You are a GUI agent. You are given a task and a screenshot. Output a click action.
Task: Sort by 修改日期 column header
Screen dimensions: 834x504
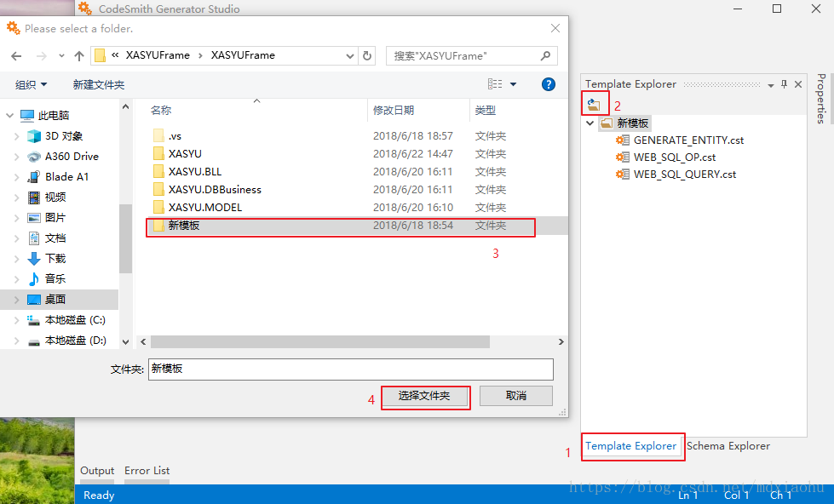pyautogui.click(x=394, y=110)
